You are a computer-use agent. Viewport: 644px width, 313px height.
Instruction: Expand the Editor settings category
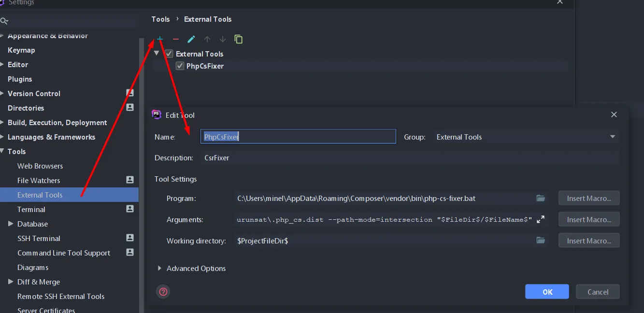click(2, 64)
